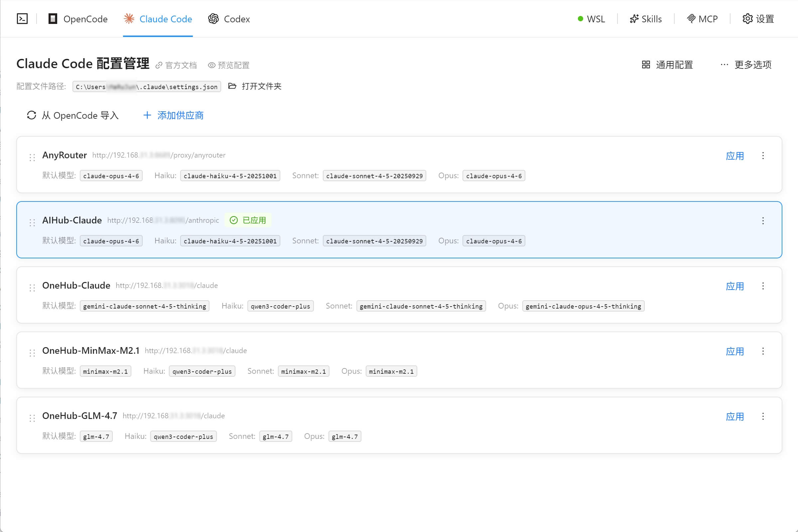
Task: Click OneHub-Claude default model tag
Action: click(x=145, y=306)
